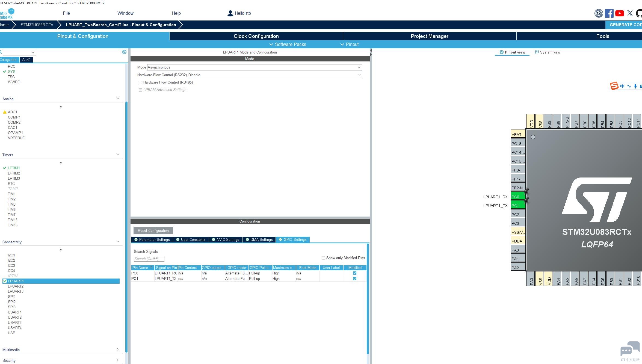Click Reset Configuration button
This screenshot has height=364, width=642.
click(153, 230)
